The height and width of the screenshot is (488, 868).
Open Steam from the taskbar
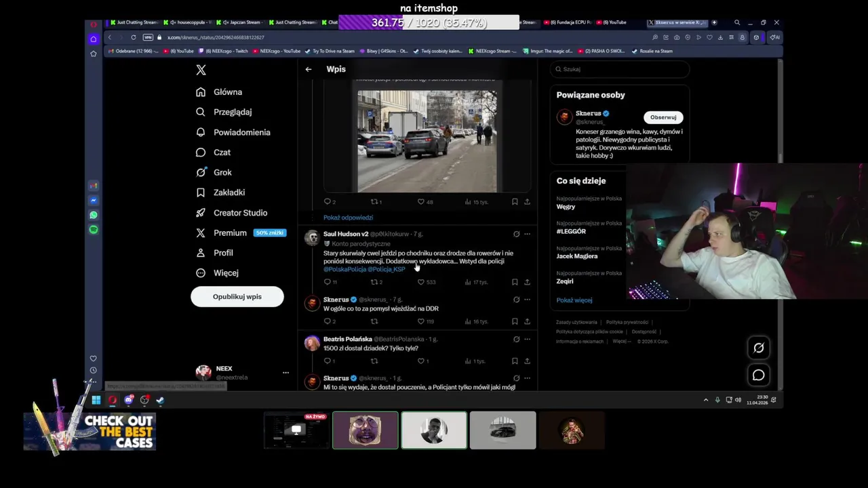160,401
